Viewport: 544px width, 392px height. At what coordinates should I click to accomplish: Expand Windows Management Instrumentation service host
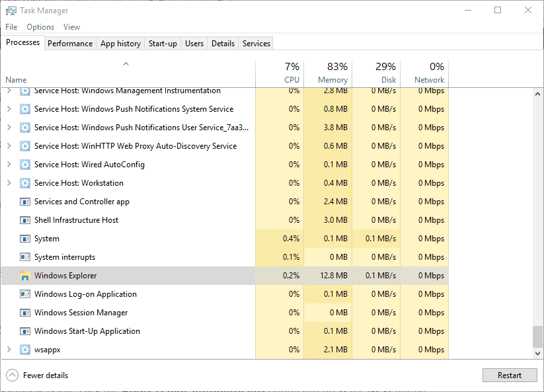(9, 91)
